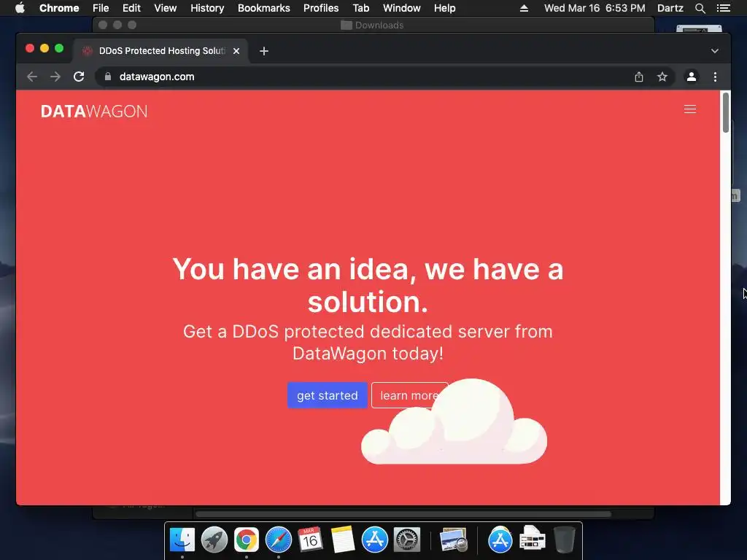The height and width of the screenshot is (560, 747).
Task: Click the 'Get a DDoS protected' subheading
Action: point(368,343)
